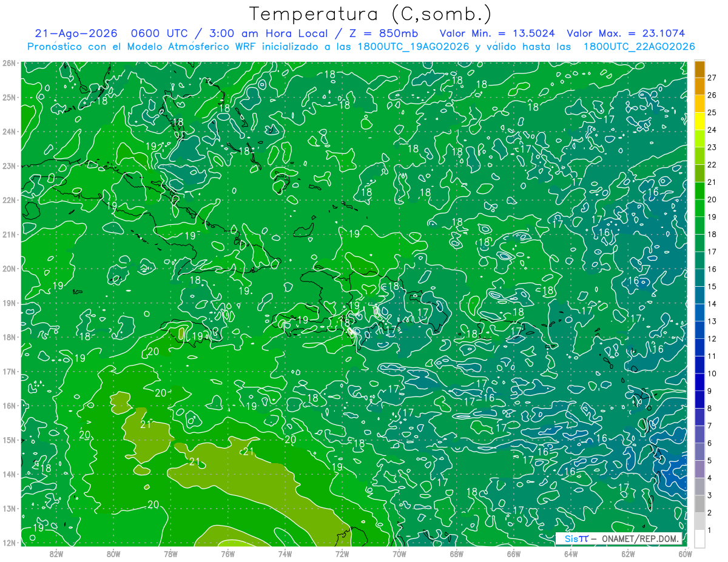
Task: Click the "Temperatura (C,somb.)" chart title
Action: point(370,15)
